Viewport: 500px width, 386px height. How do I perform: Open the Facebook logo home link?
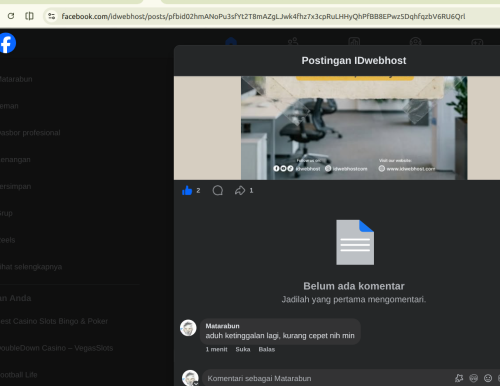click(x=7, y=43)
